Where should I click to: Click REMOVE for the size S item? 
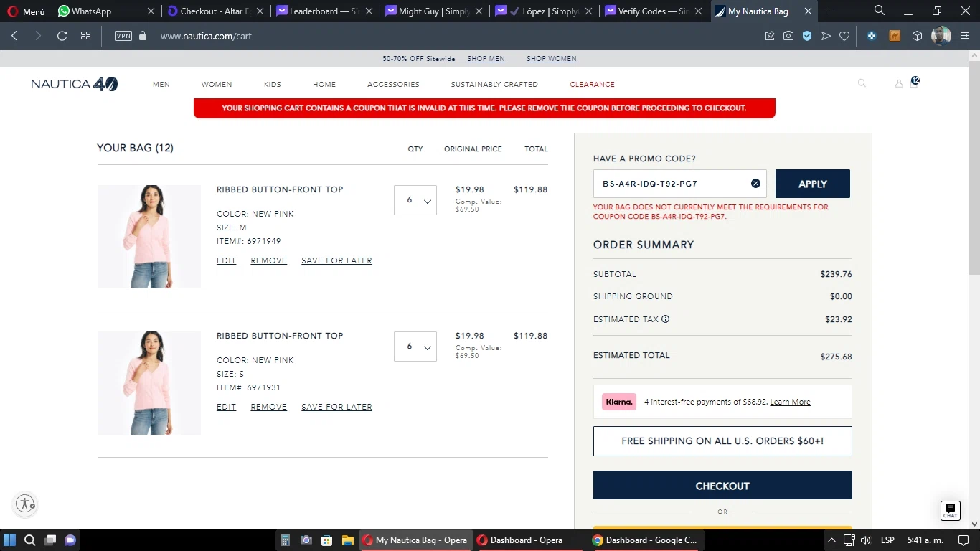tap(269, 407)
